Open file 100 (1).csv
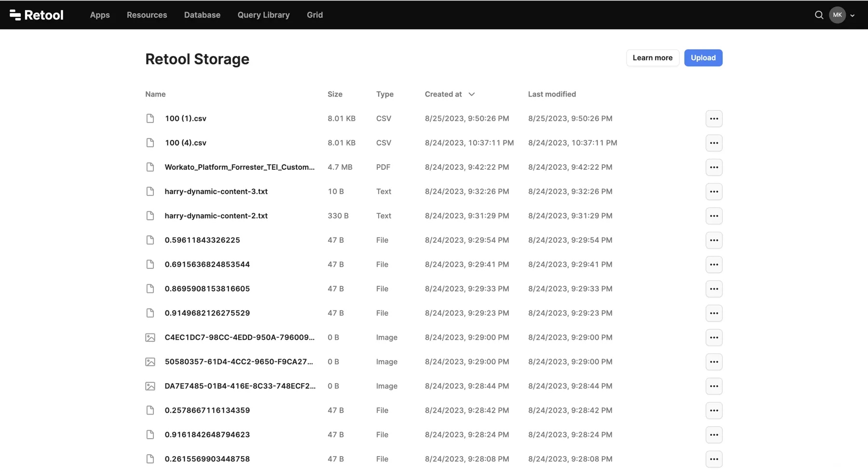 pyautogui.click(x=186, y=118)
